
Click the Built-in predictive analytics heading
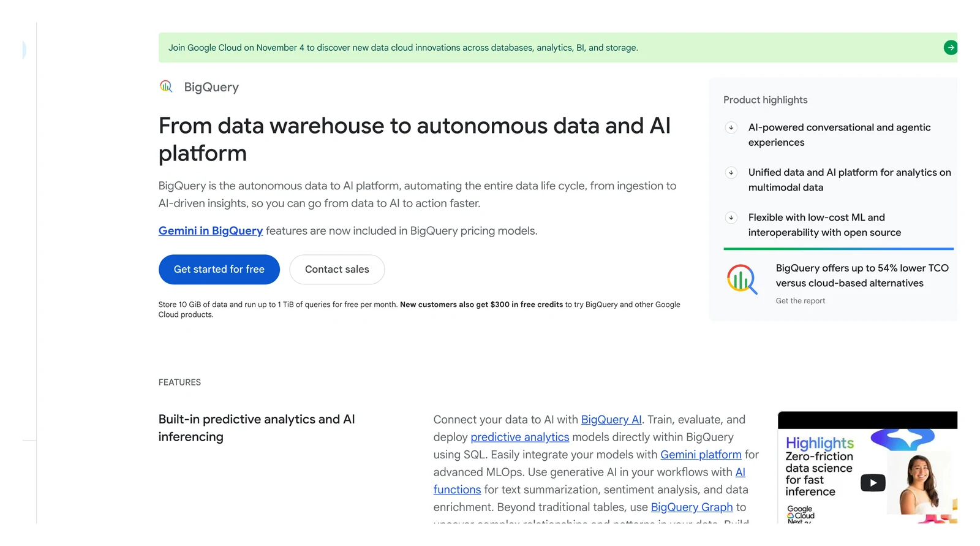pyautogui.click(x=257, y=428)
